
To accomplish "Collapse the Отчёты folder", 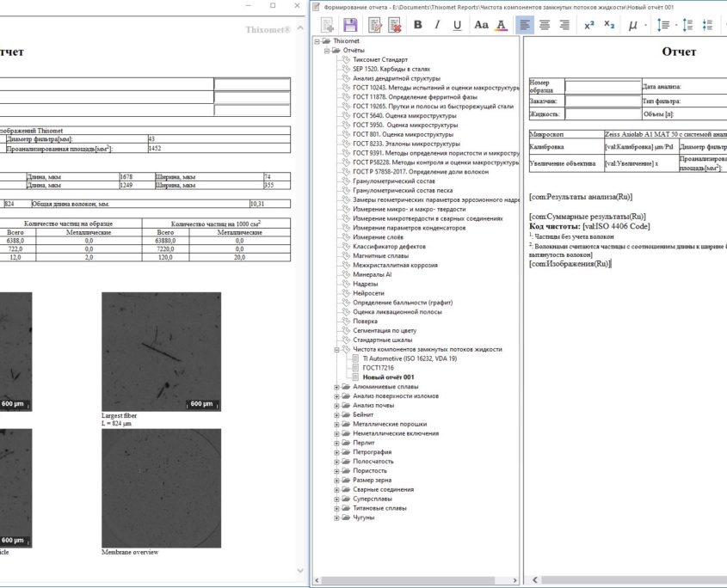I will point(327,51).
